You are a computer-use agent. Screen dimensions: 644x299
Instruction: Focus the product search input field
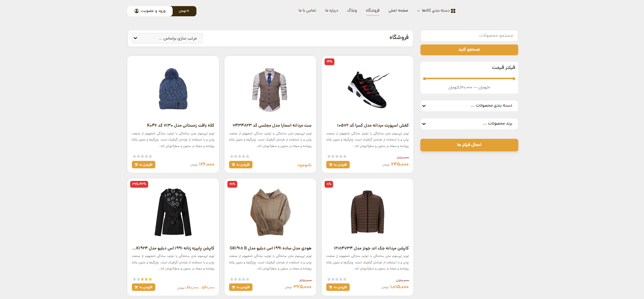(x=469, y=36)
